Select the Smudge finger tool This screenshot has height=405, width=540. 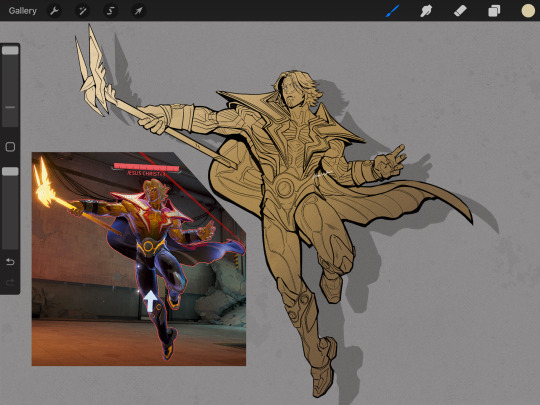click(x=426, y=11)
